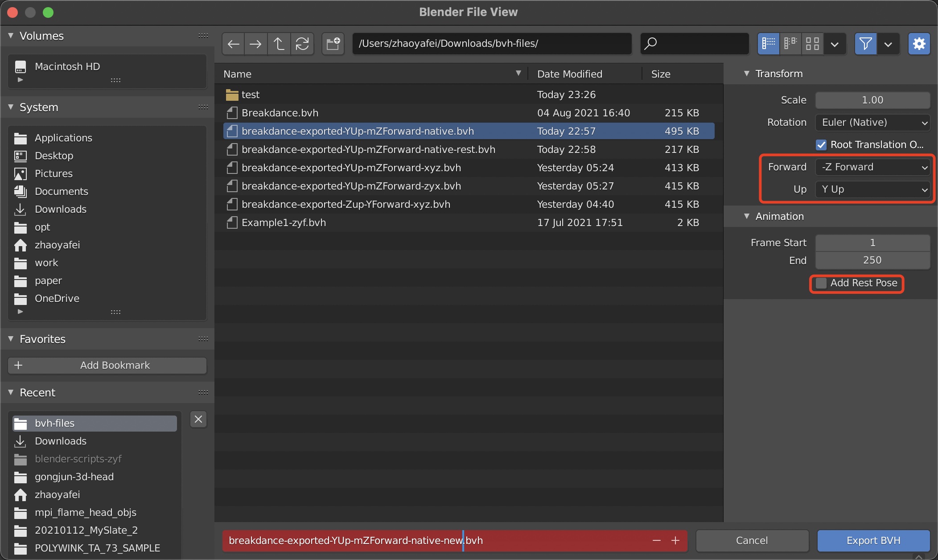Collapse the Animation panel
The image size is (938, 560).
[x=747, y=216]
